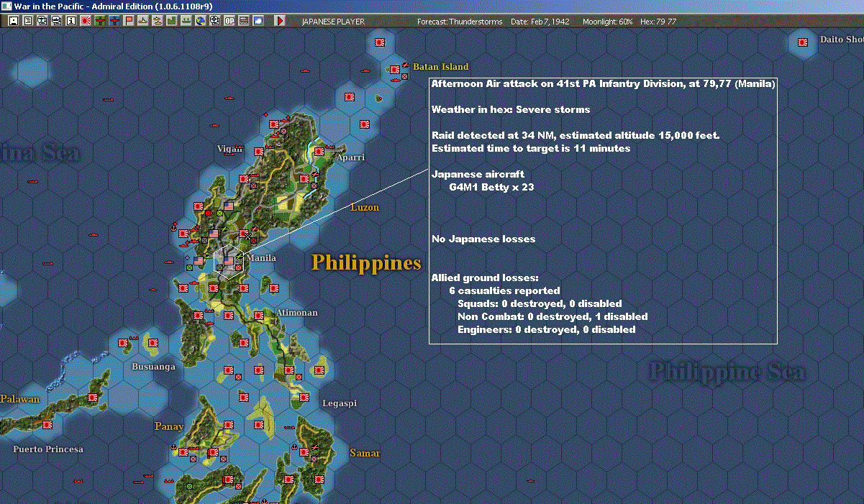Click the Busuanga map label
The height and width of the screenshot is (504, 864).
tap(154, 367)
